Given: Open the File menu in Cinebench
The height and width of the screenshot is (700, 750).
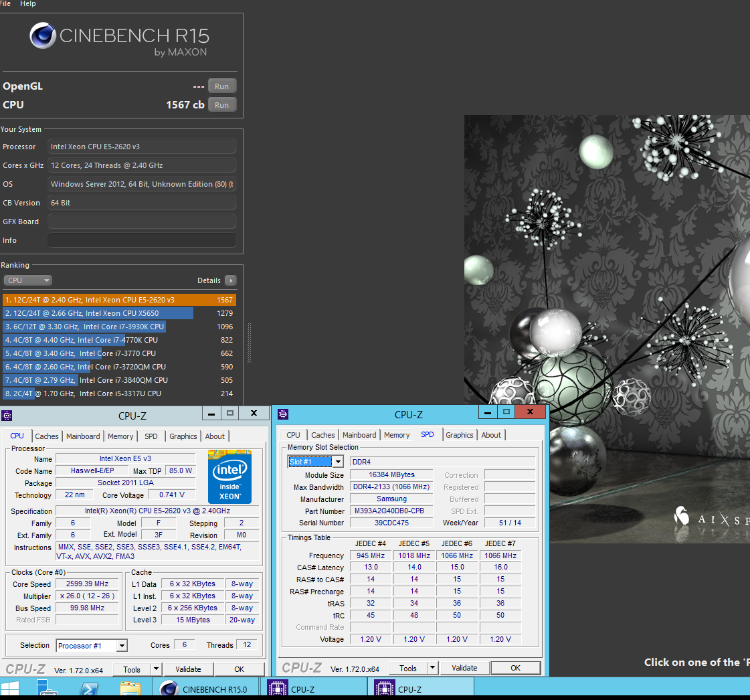Looking at the screenshot, I should tap(5, 3).
